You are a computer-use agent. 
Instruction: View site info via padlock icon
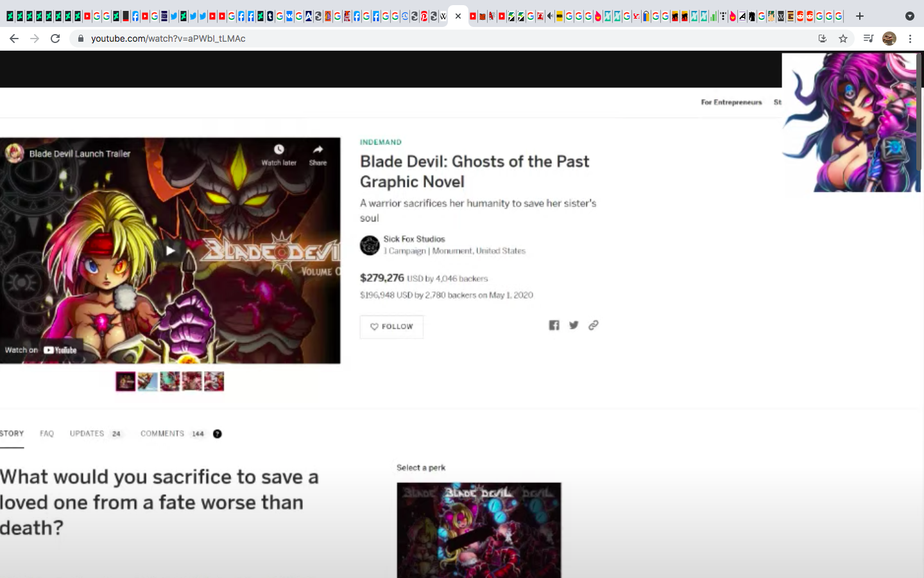pyautogui.click(x=80, y=39)
